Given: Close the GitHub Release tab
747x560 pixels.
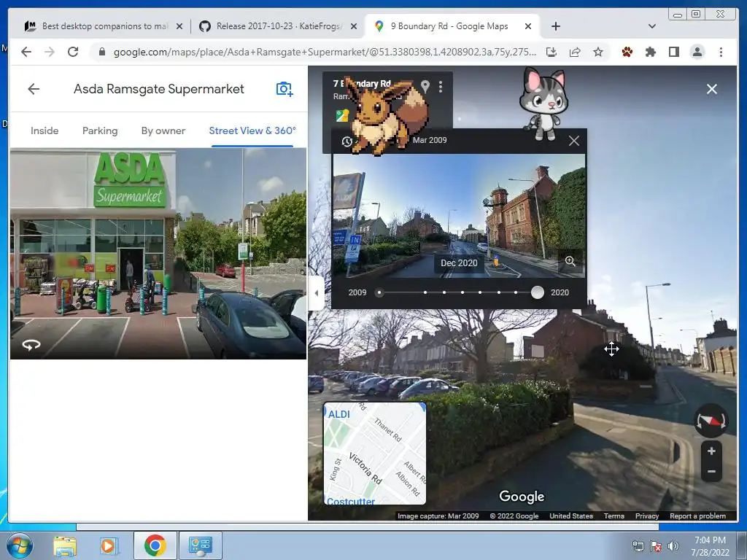Looking at the screenshot, I should tap(354, 26).
